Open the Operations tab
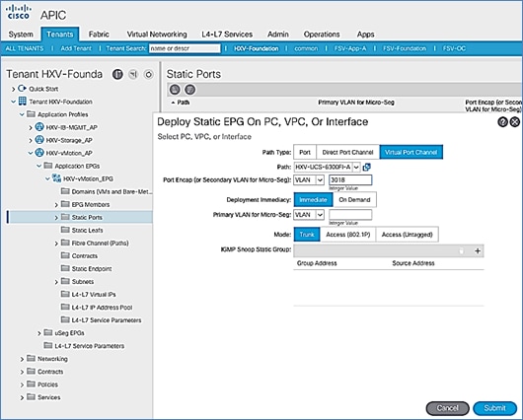Screen dimensions: 523x420 322,34
